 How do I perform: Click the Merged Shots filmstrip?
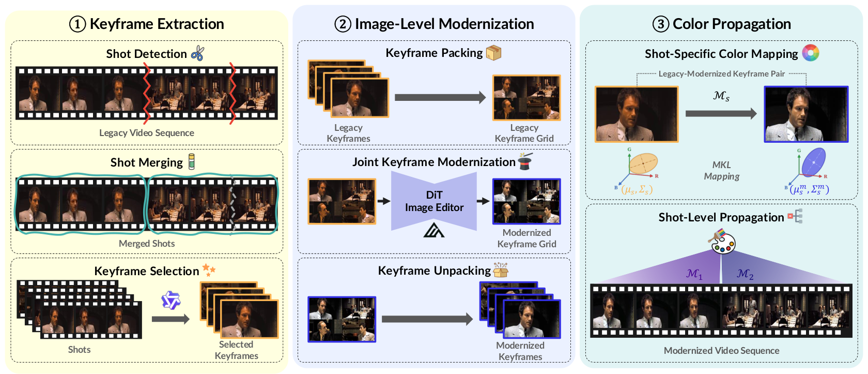147,205
